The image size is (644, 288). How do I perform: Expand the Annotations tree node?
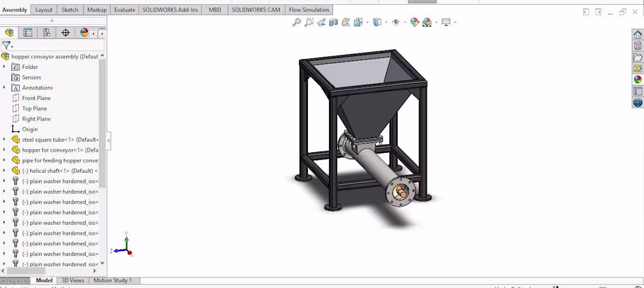[4, 87]
